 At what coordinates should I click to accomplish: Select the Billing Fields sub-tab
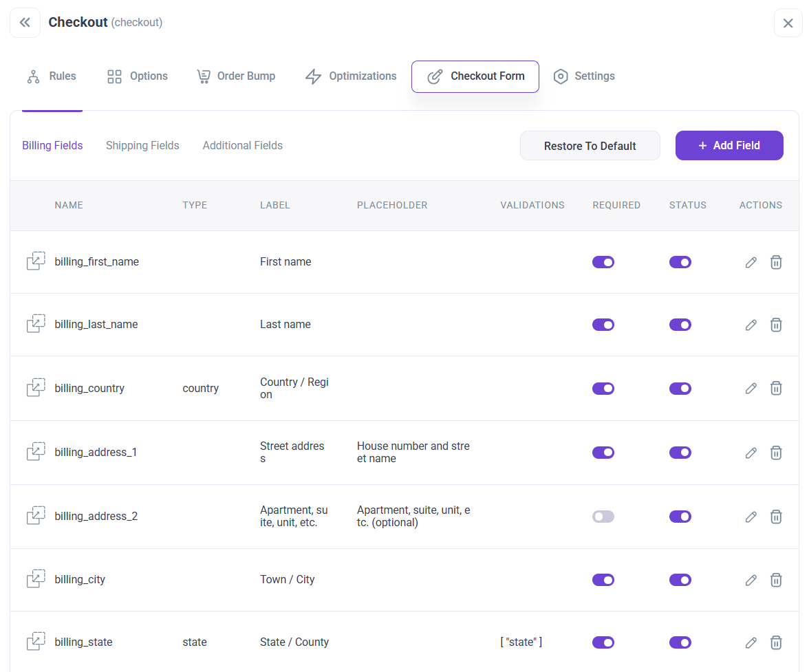point(52,145)
